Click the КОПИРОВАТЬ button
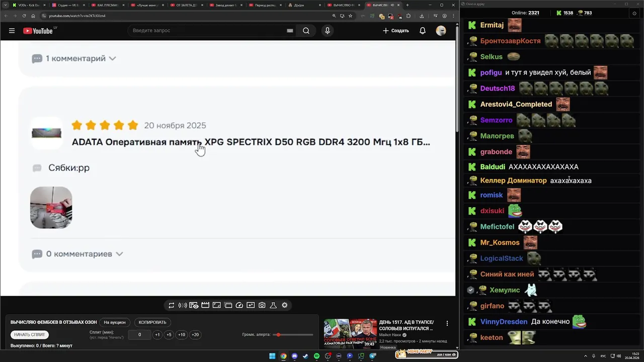 coord(152,322)
